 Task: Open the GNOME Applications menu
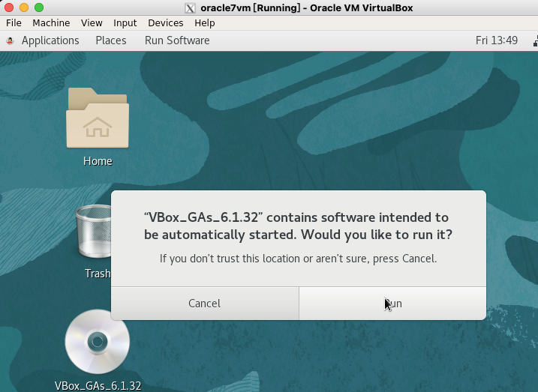[50, 40]
